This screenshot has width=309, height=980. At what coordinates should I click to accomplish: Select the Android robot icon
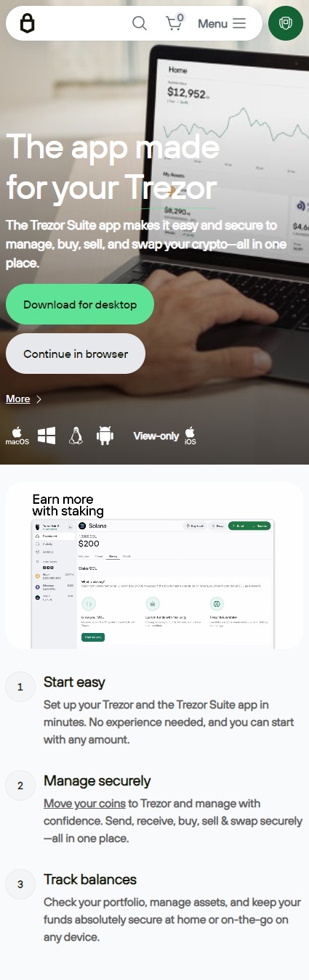coord(105,436)
